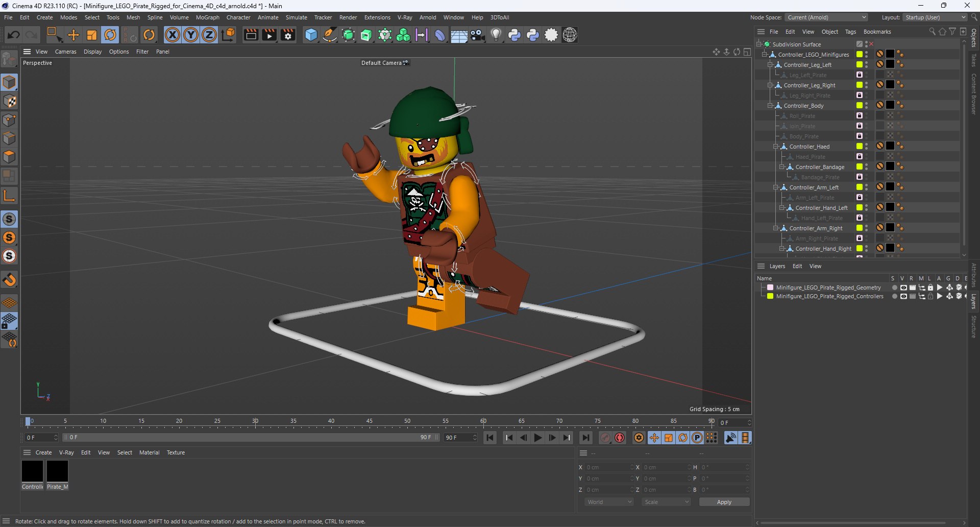Select the Pirate_M material thumbnail
Screen dimensions: 980x527
pyautogui.click(x=57, y=471)
